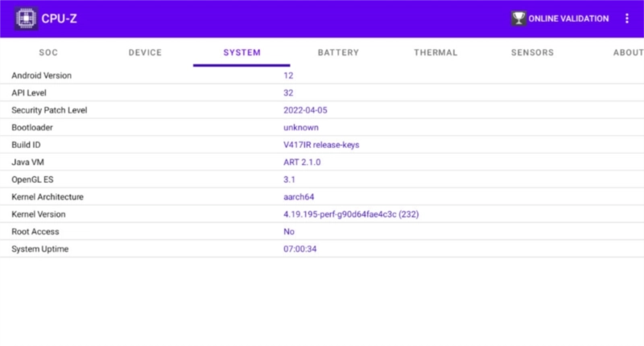
Task: Tap the API Level value 32
Action: point(288,93)
